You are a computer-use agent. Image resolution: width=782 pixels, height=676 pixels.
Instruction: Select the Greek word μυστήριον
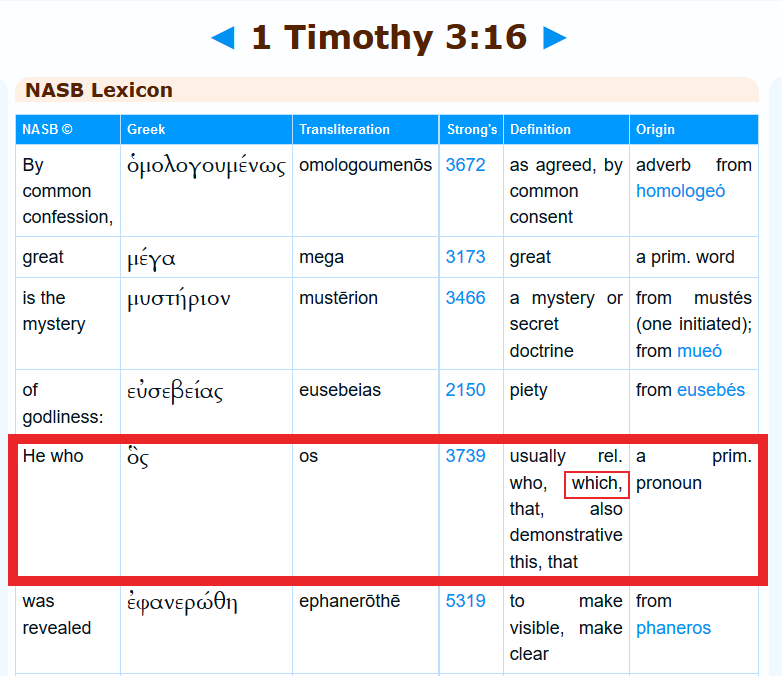(x=179, y=299)
